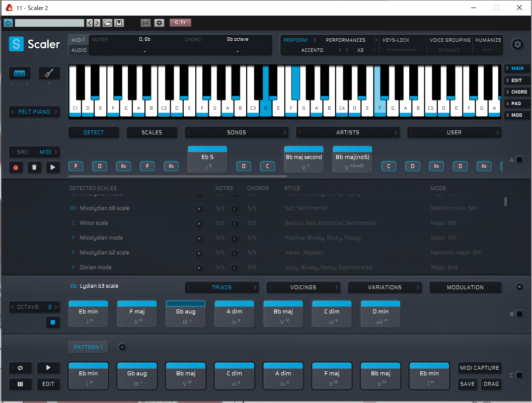Click the MODULATION button
Viewport: 532px width, 403px height.
pyautogui.click(x=465, y=287)
